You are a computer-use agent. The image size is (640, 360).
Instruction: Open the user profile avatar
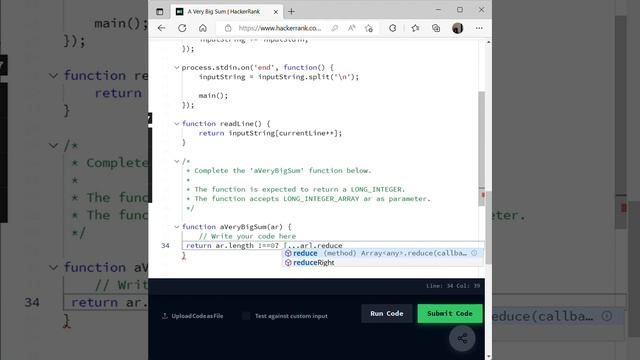pyautogui.click(x=458, y=28)
